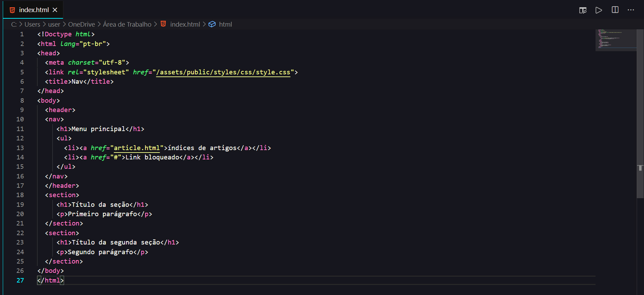Click the opening nav tag
This screenshot has height=295, width=644.
54,119
